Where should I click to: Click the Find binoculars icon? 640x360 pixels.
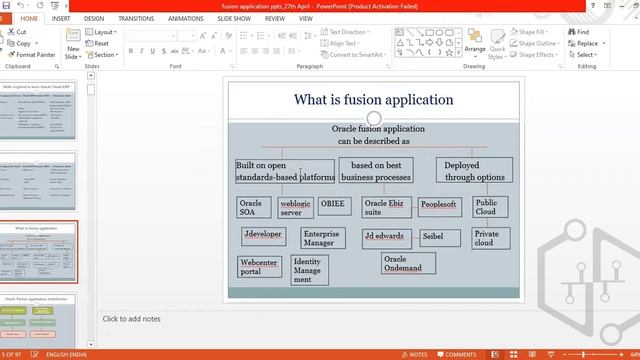tap(572, 31)
